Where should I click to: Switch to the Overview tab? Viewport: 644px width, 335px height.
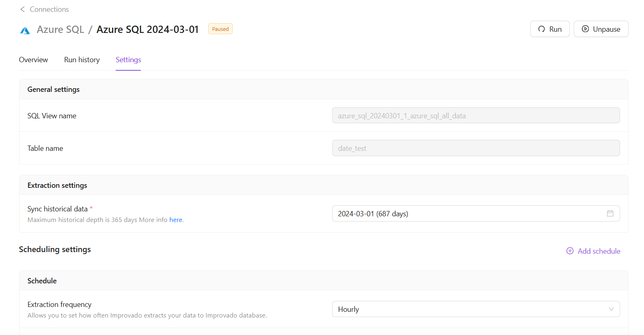point(33,60)
